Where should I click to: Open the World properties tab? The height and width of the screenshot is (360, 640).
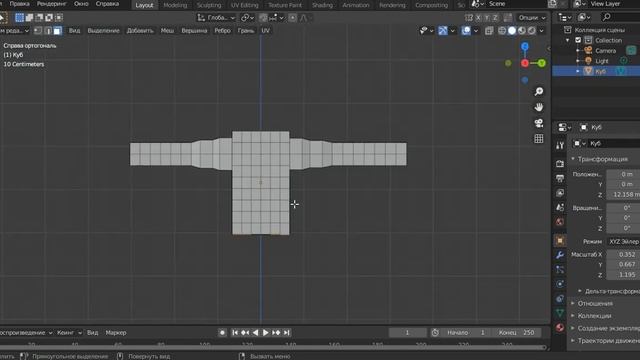(560, 222)
